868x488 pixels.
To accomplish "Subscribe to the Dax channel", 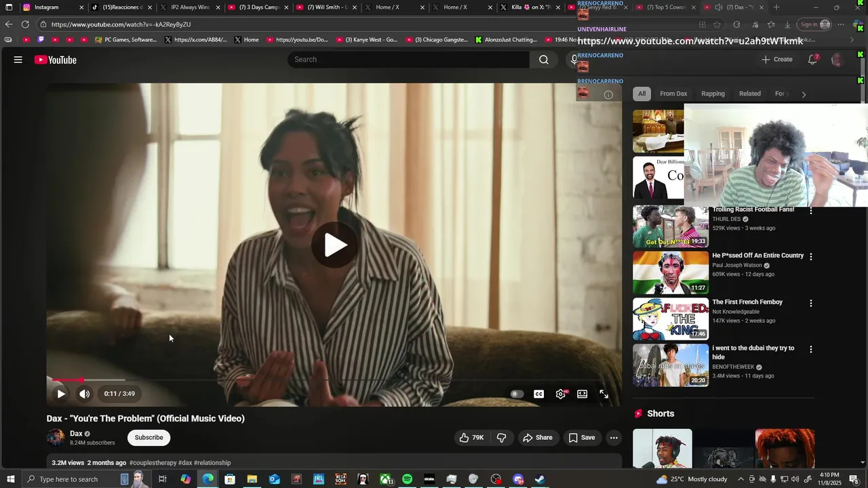I will pos(149,438).
